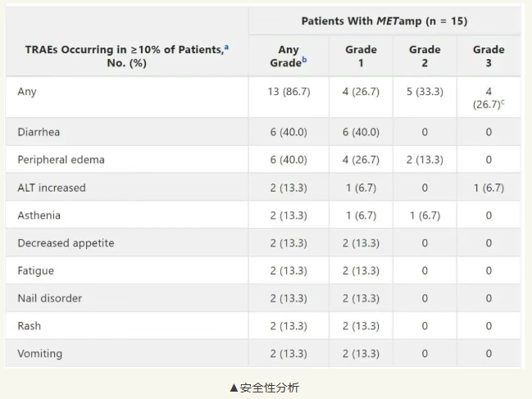Click the 'ALT increased' row label

click(52, 188)
